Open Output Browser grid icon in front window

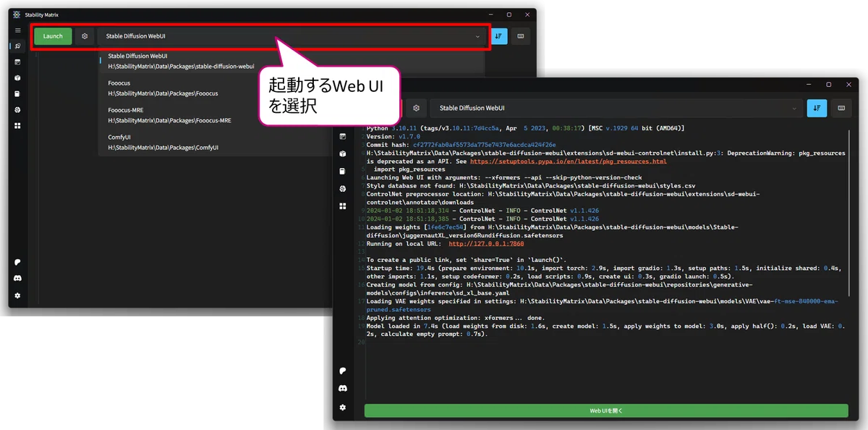[342, 206]
